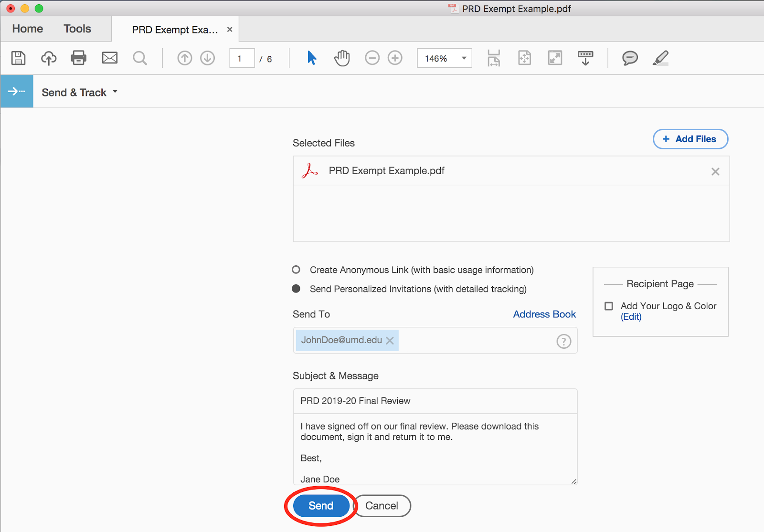Activate the Hand pan tool
The width and height of the screenshot is (764, 532).
tap(342, 58)
